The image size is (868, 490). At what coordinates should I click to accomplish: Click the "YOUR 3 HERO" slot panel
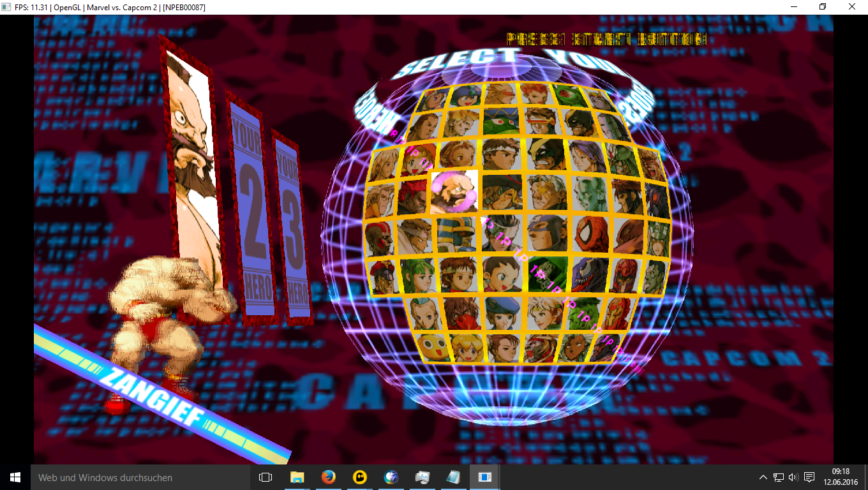(292, 226)
